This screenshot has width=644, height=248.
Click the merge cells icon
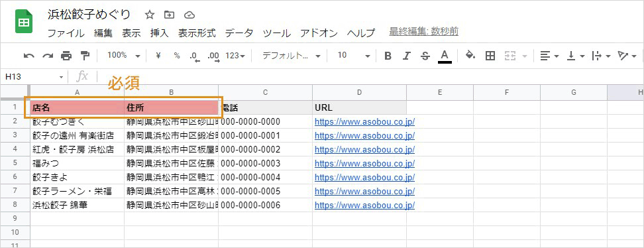(x=510, y=56)
